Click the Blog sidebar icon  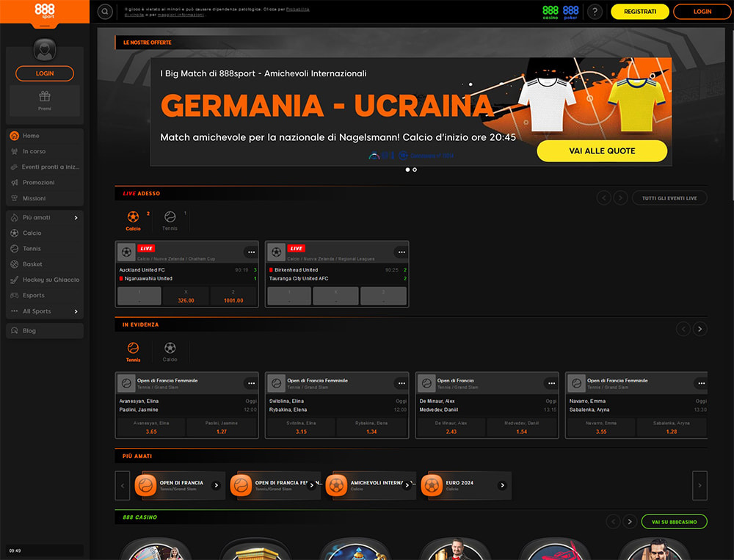(15, 330)
